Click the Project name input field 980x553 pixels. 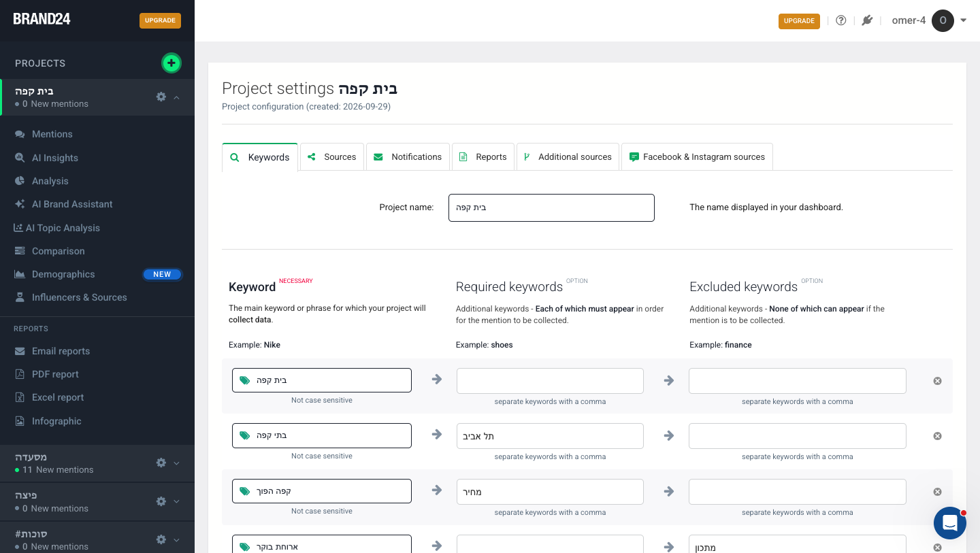551,207
